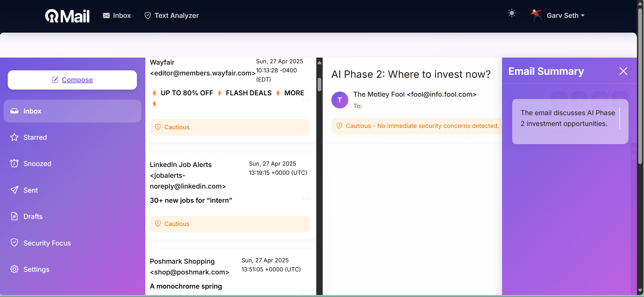Click the browser page scrollbar thumb
Image resolution: width=644 pixels, height=297 pixels.
[640, 86]
